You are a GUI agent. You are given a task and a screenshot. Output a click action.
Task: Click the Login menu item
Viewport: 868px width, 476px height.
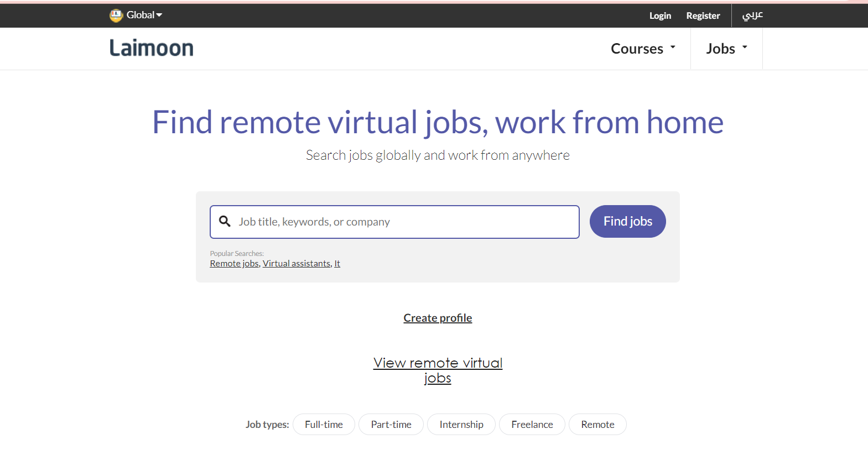click(660, 15)
